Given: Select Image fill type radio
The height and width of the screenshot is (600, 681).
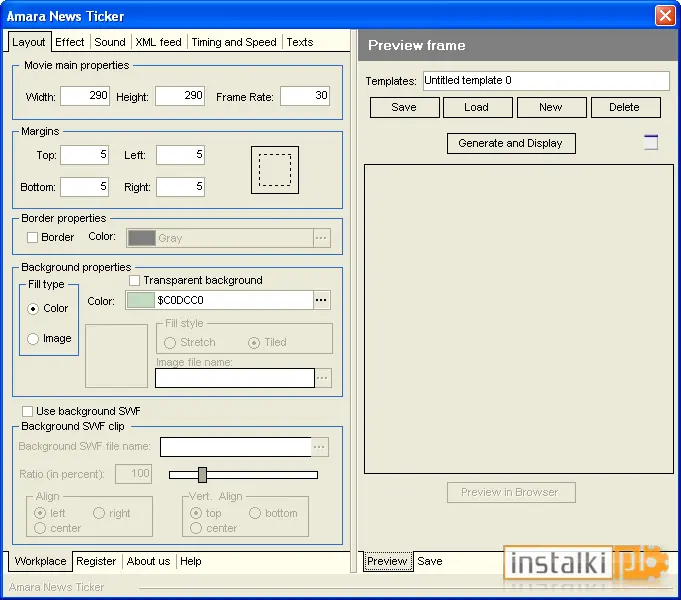Looking at the screenshot, I should [x=33, y=339].
